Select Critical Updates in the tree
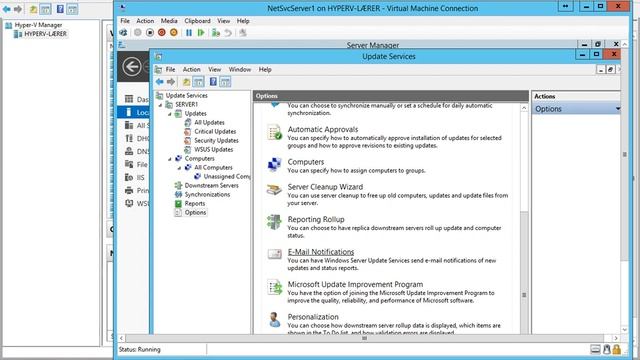 pos(215,131)
